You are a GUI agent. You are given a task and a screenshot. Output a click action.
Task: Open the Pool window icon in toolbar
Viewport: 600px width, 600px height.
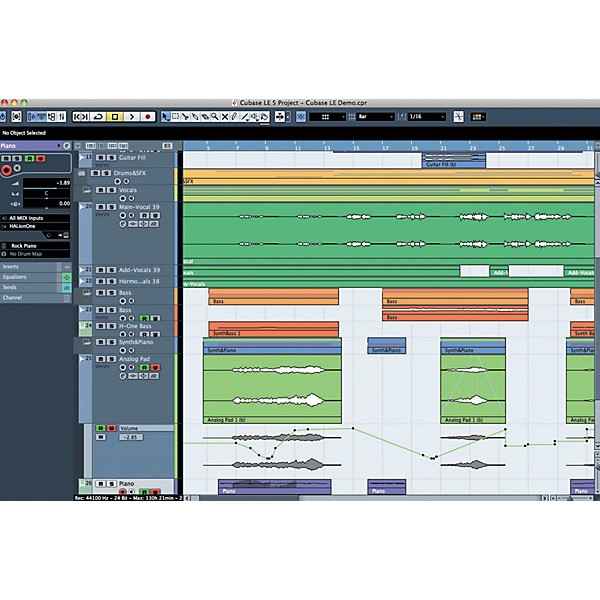coord(51,117)
